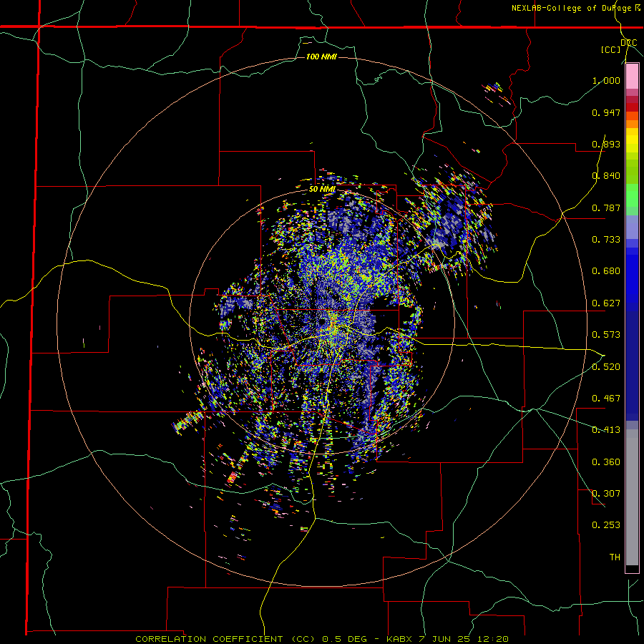Click the [CC] legend unit label

(x=611, y=49)
